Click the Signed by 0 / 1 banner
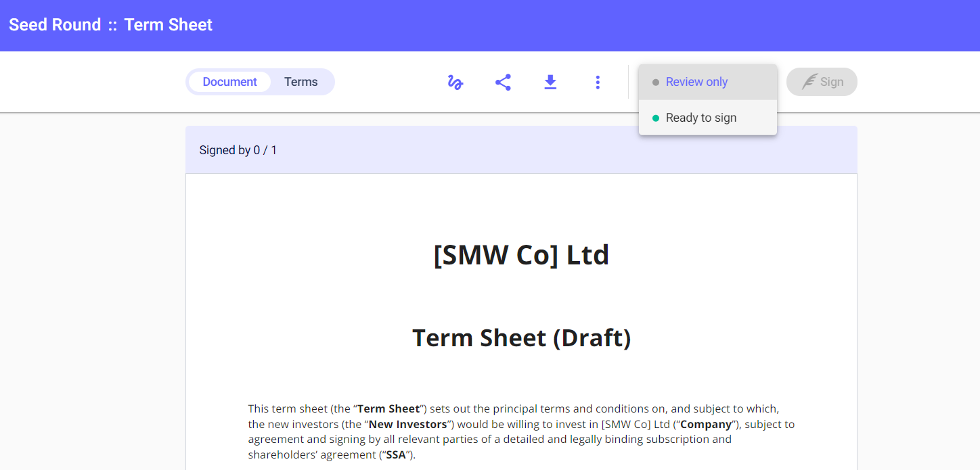The height and width of the screenshot is (470, 980). (238, 150)
